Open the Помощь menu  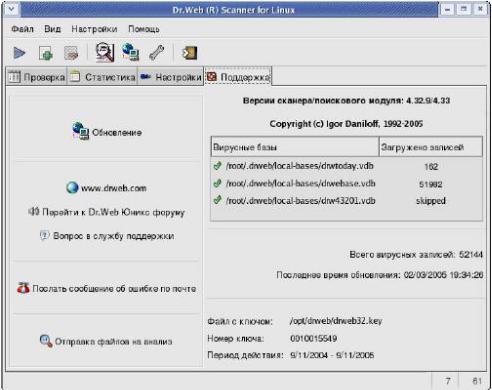point(144,29)
